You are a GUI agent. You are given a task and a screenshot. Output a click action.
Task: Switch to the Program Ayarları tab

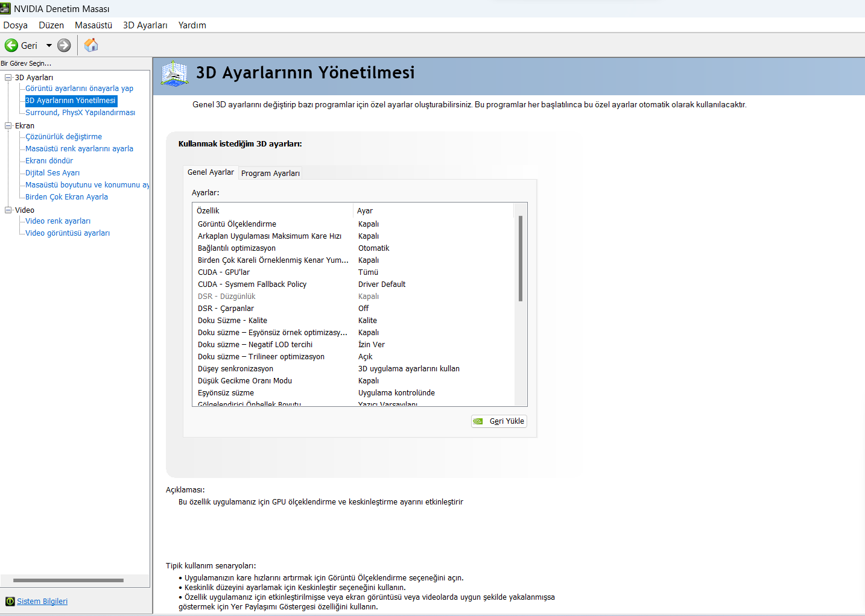coord(270,173)
